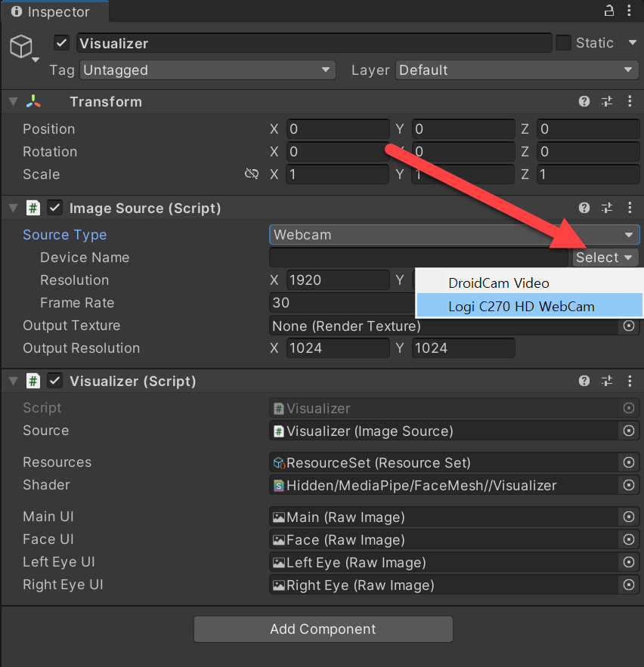Viewport: 644px width, 667px height.
Task: Open the Source Type Webcam dropdown
Action: 454,235
